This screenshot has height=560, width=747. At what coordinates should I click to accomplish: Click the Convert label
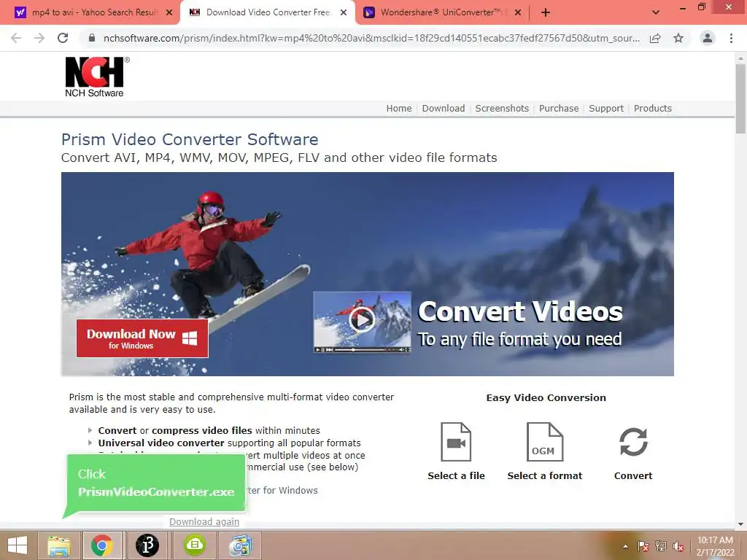click(633, 475)
